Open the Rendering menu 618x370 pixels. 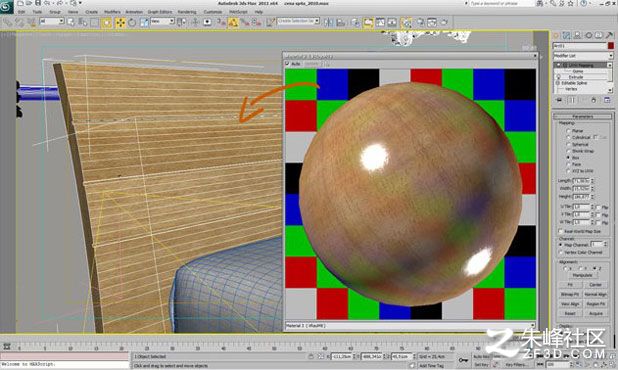click(187, 12)
